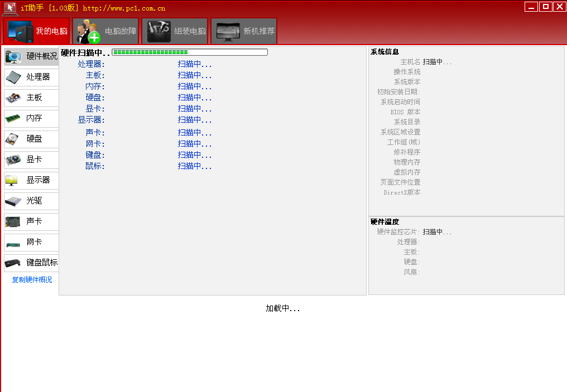Screen dimensions: 567x392
Task: Click the CPU chip icon for 处理器
Action: 13,78
